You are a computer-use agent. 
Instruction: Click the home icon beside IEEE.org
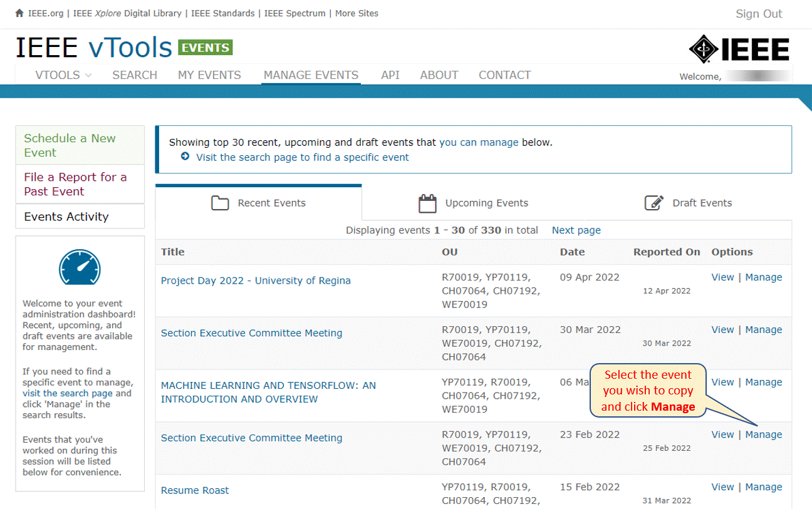[19, 13]
